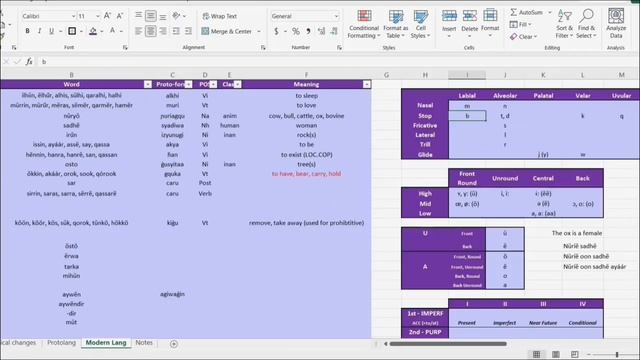
Task: Apply comma style
Action: [309, 31]
